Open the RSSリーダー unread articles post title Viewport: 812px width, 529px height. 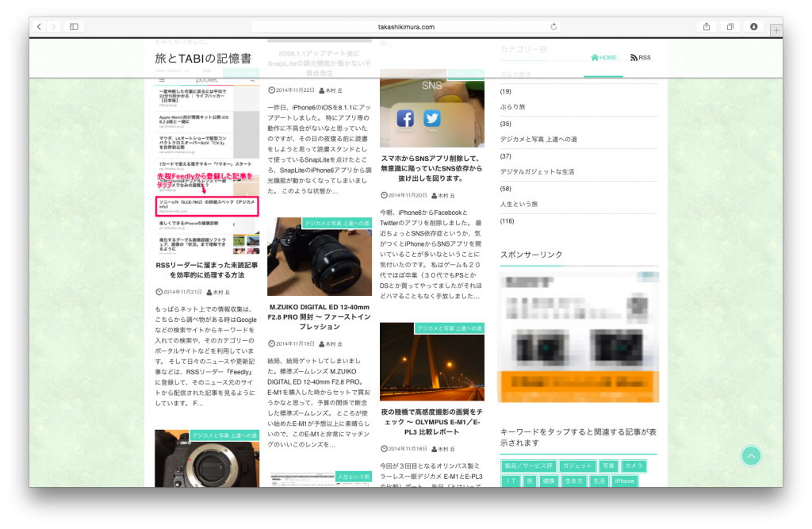207,270
